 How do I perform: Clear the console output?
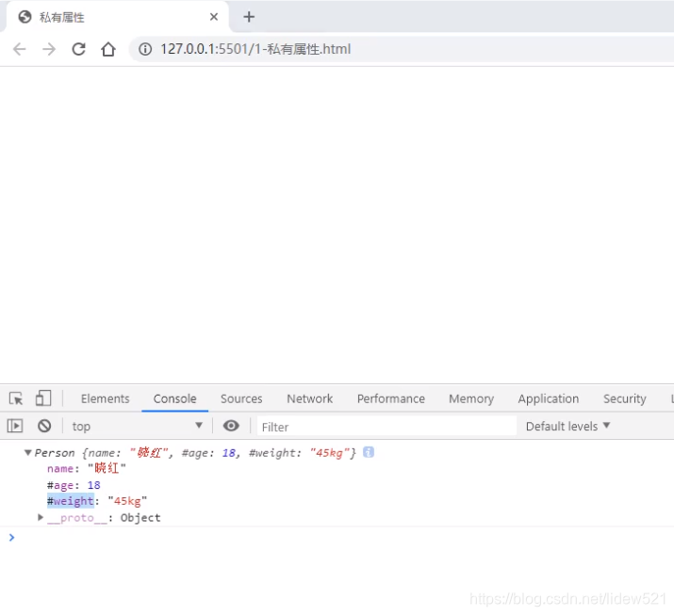44,426
